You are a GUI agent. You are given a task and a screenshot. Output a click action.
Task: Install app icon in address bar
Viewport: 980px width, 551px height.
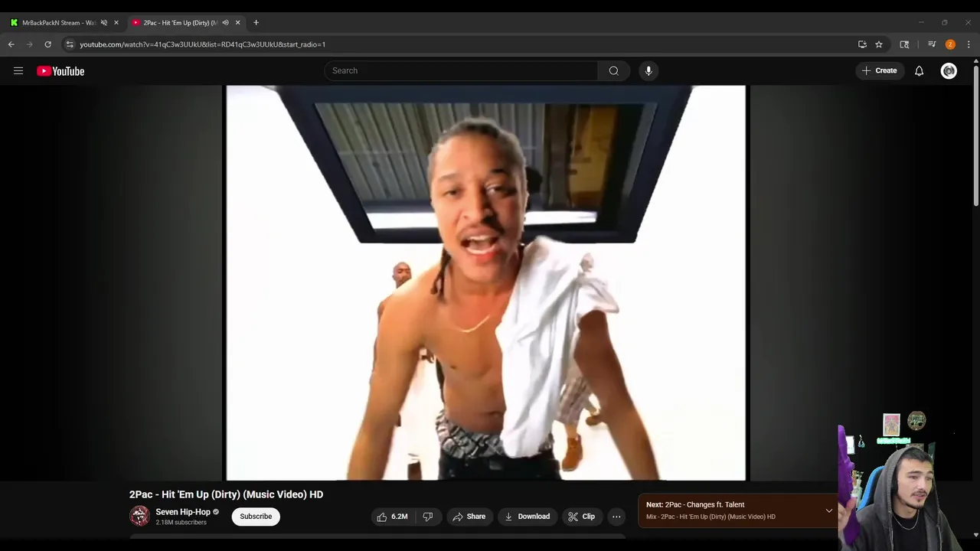click(862, 44)
